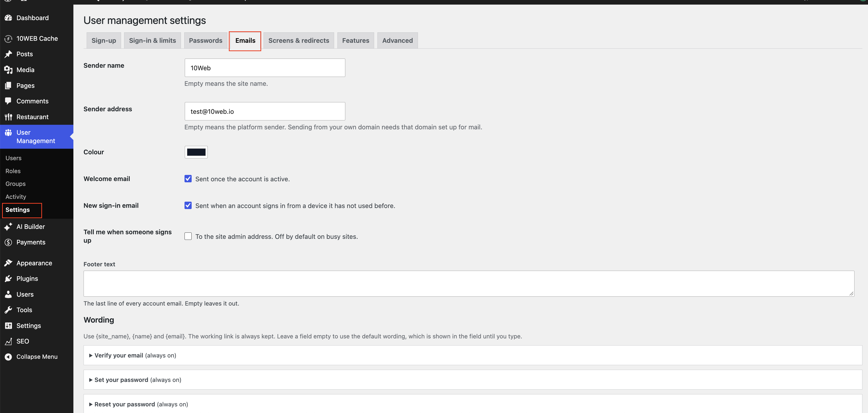Open the Screens & redirects tab
The height and width of the screenshot is (413, 868).
click(x=298, y=40)
